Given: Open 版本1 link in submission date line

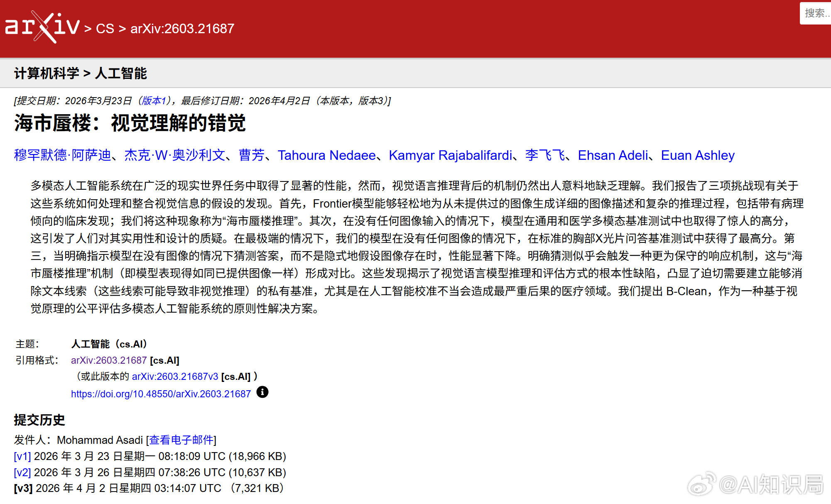Looking at the screenshot, I should coord(153,101).
